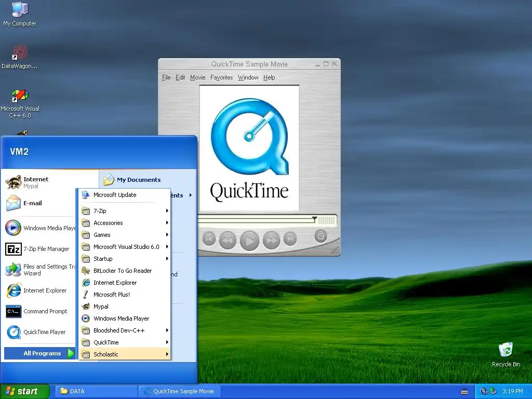Click the All Programs green arrow
532x399 pixels.
[x=71, y=353]
